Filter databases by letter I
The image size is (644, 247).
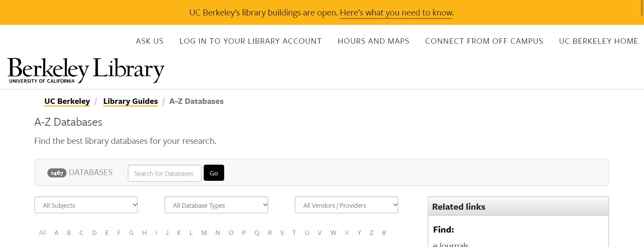click(x=156, y=233)
